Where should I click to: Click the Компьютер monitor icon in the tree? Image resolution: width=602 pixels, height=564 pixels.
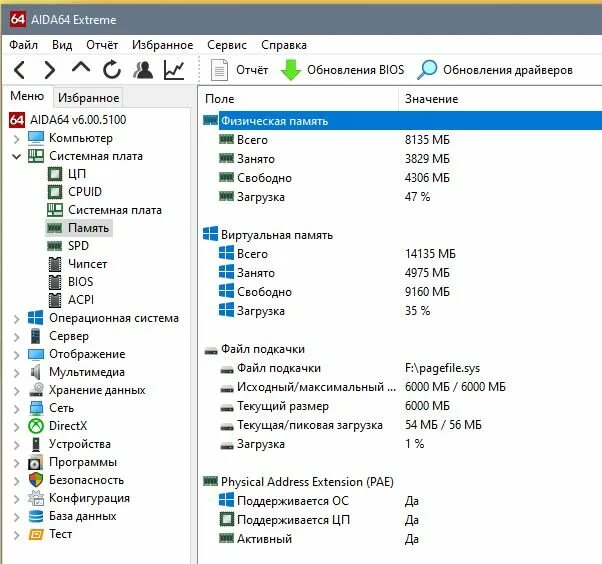[36, 138]
